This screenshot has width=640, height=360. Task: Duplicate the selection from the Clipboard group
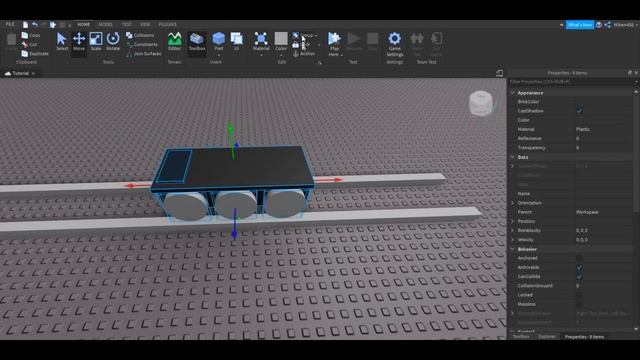[35, 53]
